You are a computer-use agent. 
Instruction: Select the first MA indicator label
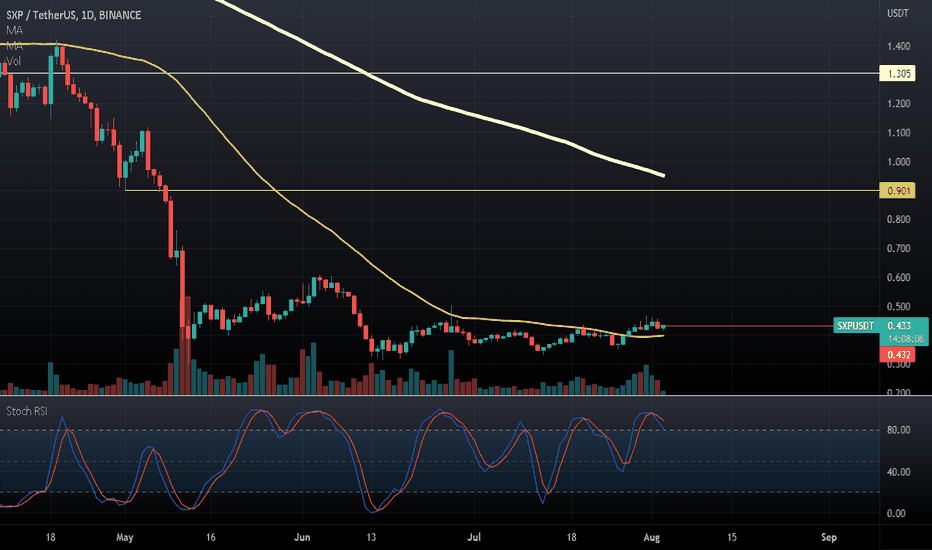point(14,30)
